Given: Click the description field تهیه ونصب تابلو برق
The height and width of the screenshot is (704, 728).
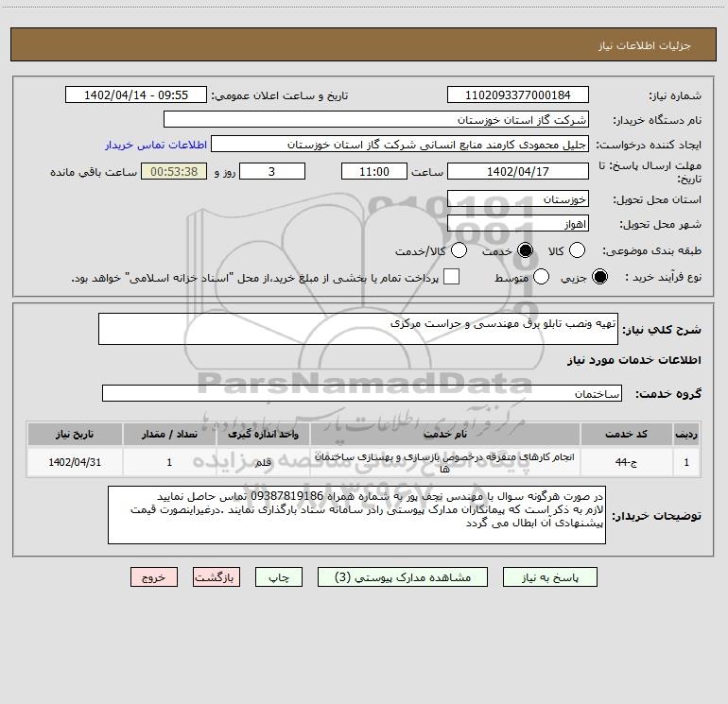Looking at the screenshot, I should [358, 329].
